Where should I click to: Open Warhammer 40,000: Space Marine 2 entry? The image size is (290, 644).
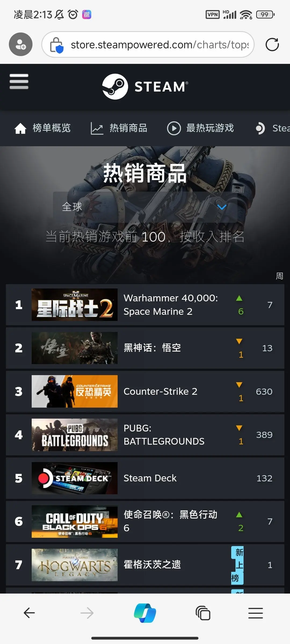click(145, 305)
